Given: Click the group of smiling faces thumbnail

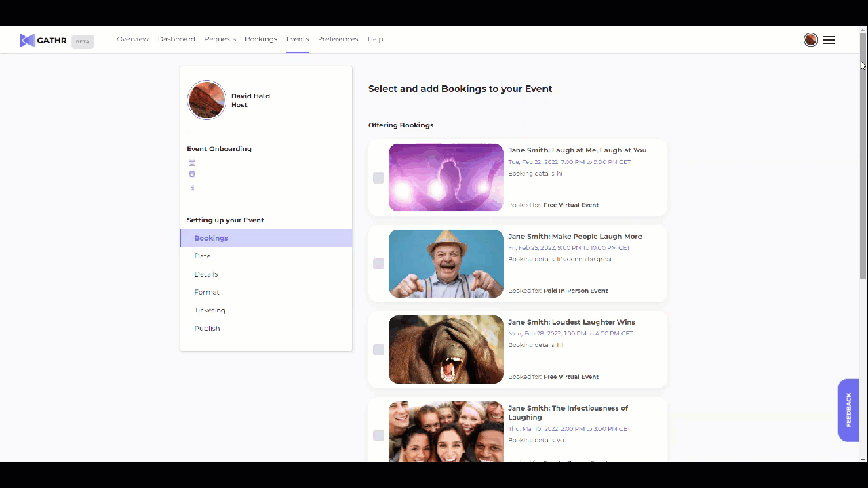Looking at the screenshot, I should (446, 432).
